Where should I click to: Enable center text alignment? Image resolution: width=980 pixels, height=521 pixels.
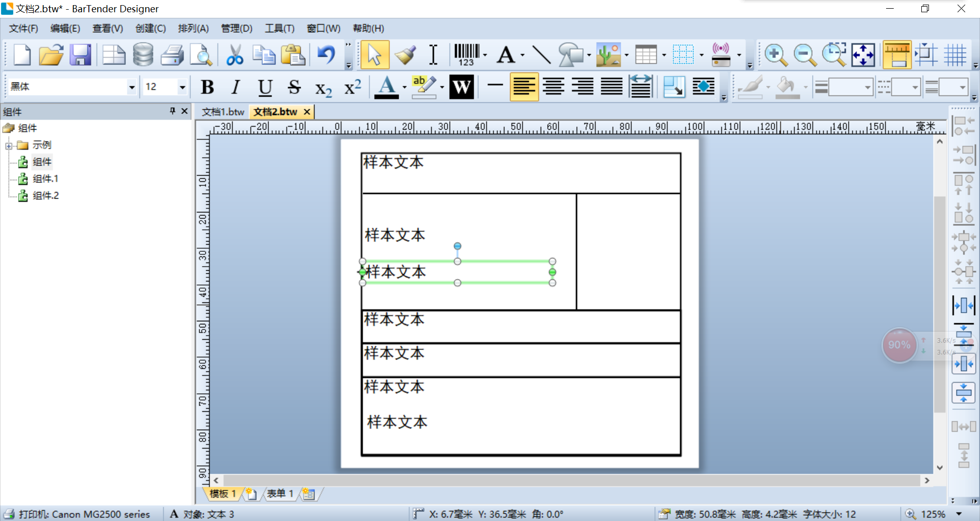click(x=553, y=87)
